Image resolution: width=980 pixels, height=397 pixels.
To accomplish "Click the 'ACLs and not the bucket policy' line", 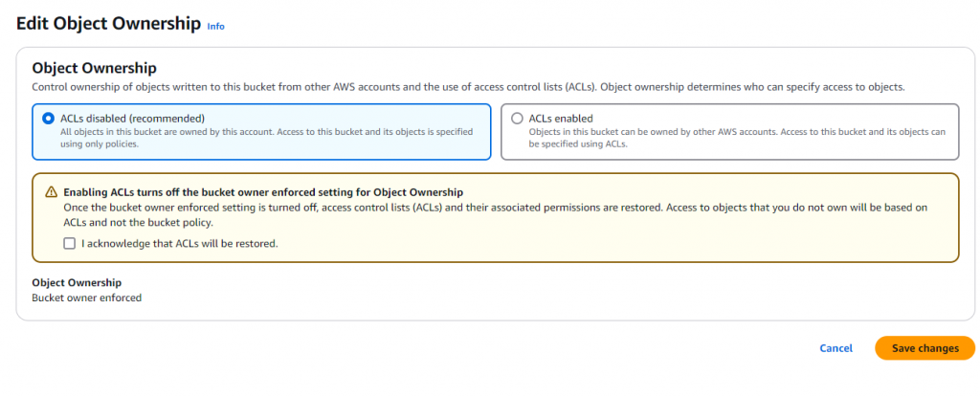I will 138,222.
